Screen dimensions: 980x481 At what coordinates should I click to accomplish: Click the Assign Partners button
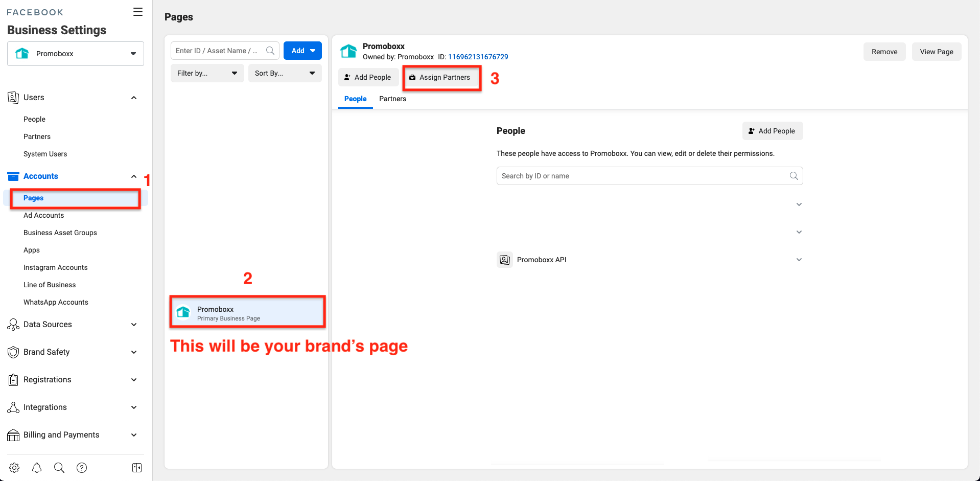pos(441,77)
